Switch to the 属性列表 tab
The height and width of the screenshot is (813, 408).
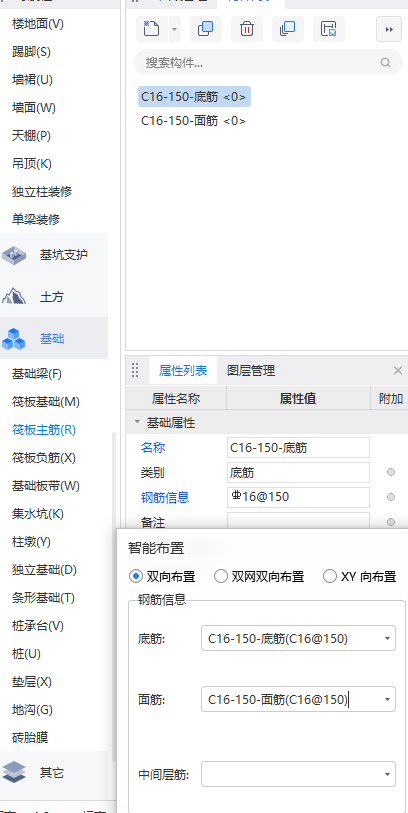click(x=183, y=370)
